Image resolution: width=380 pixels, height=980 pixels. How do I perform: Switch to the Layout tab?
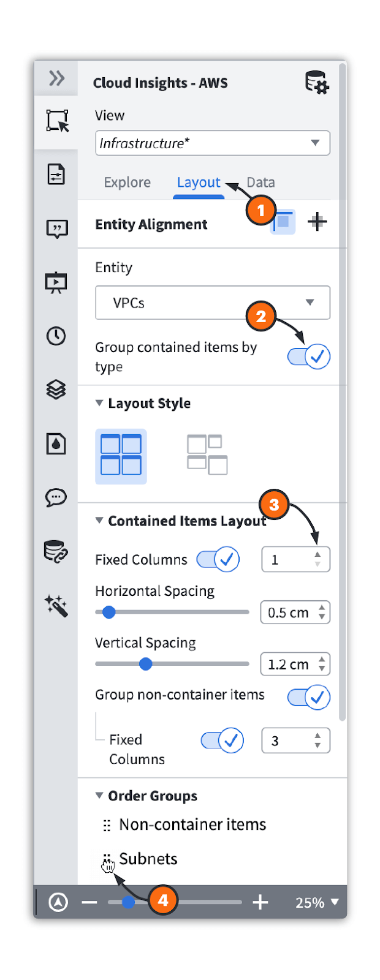199,183
